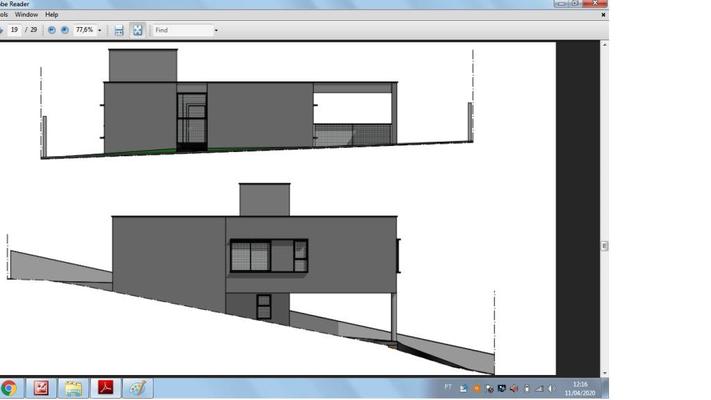
Task: Click the zoom in button in toolbar
Action: pyautogui.click(x=65, y=30)
